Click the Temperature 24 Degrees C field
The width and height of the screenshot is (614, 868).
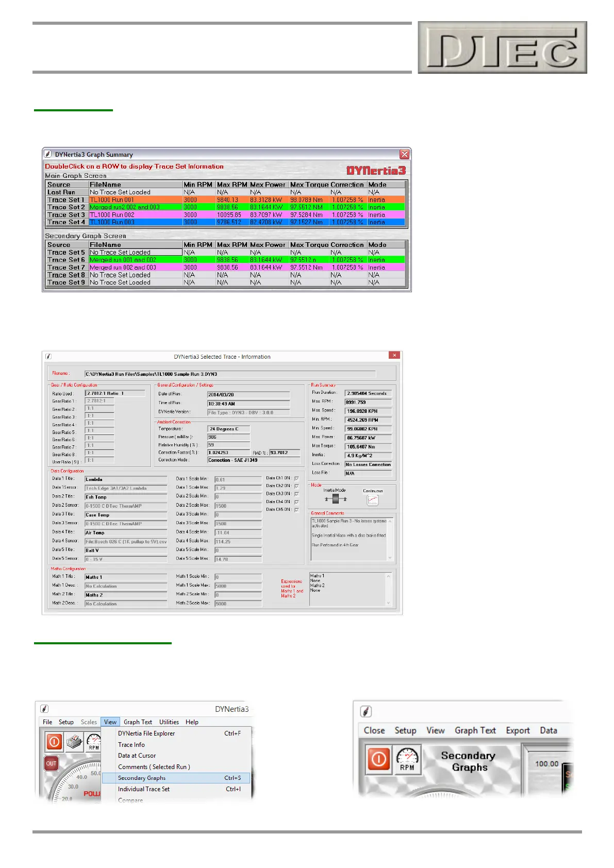click(x=229, y=429)
